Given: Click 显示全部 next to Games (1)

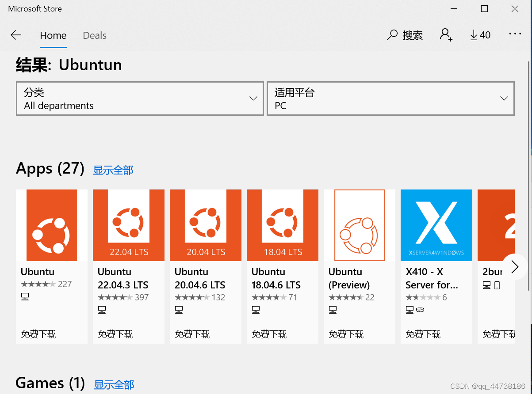Looking at the screenshot, I should [114, 385].
